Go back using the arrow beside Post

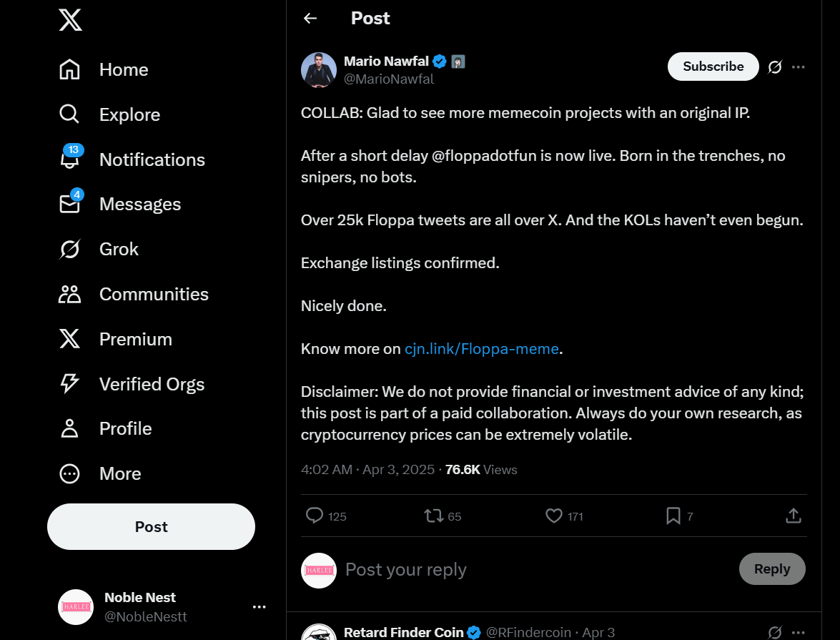click(310, 18)
